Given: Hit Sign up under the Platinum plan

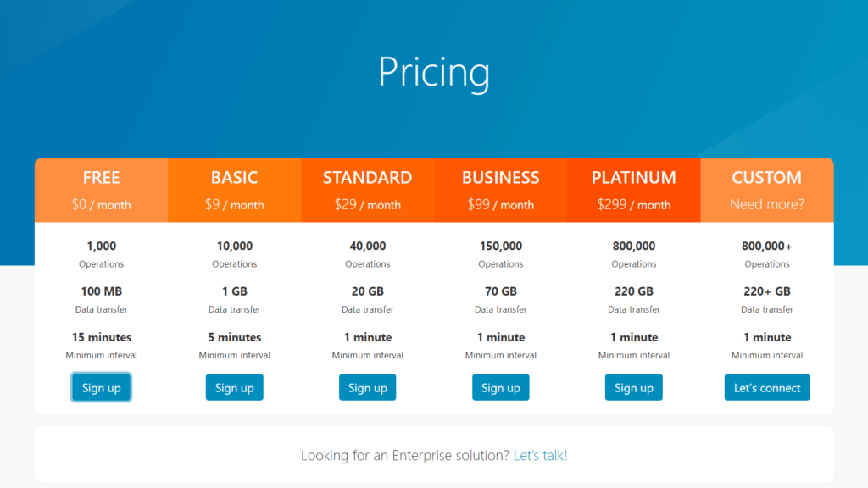Looking at the screenshot, I should (x=634, y=388).
